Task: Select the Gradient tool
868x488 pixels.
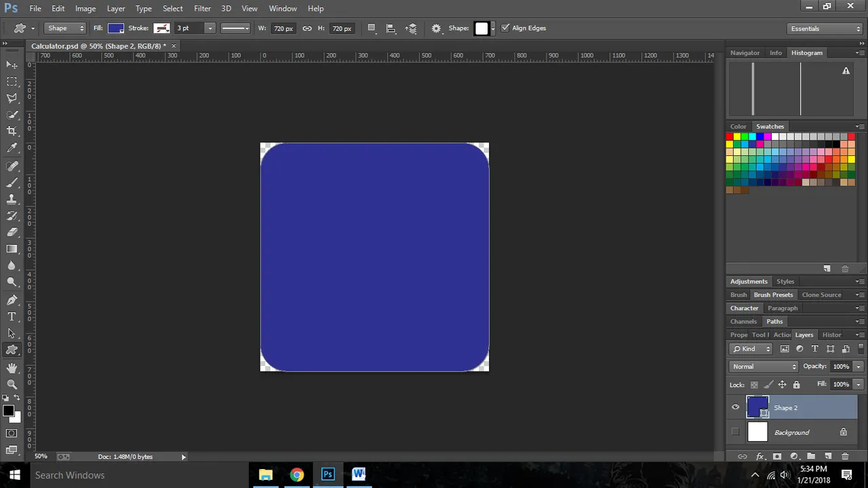Action: click(12, 249)
